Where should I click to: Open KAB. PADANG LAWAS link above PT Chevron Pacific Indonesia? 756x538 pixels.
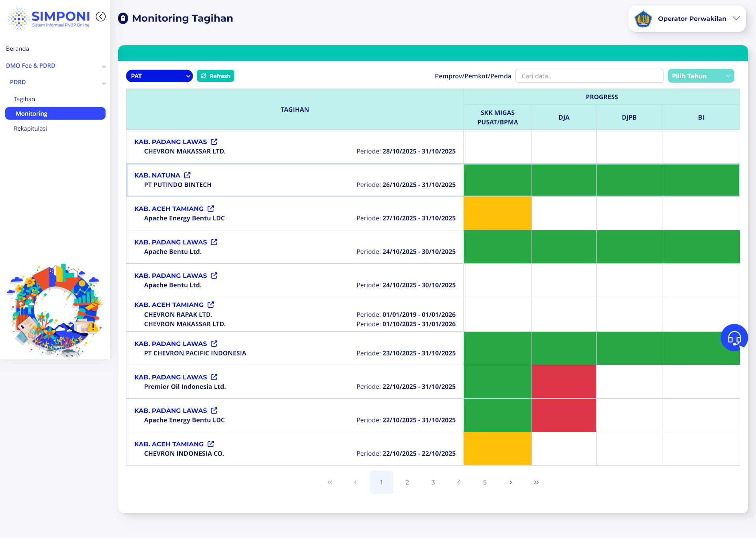[x=170, y=344]
